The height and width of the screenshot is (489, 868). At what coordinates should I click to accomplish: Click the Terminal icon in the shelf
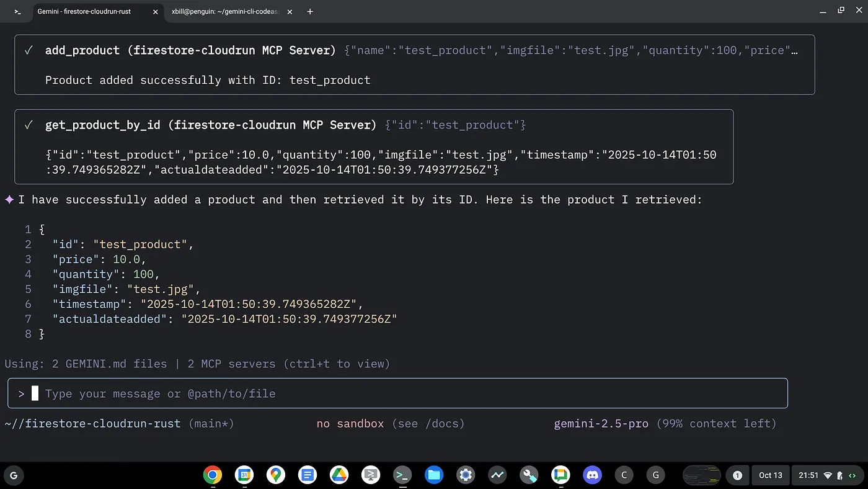click(x=402, y=475)
